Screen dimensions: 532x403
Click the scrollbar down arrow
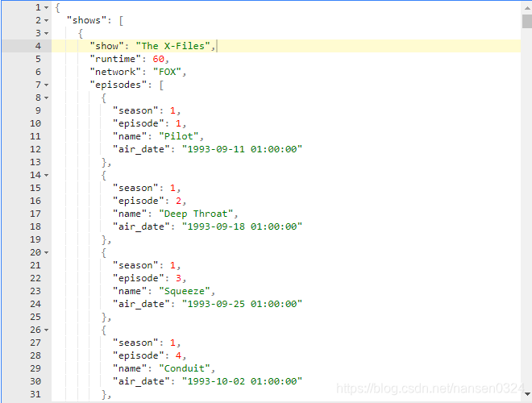click(527, 394)
